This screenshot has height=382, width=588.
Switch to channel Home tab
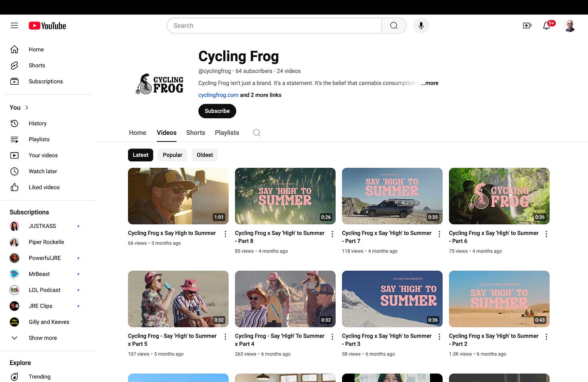[x=138, y=133]
